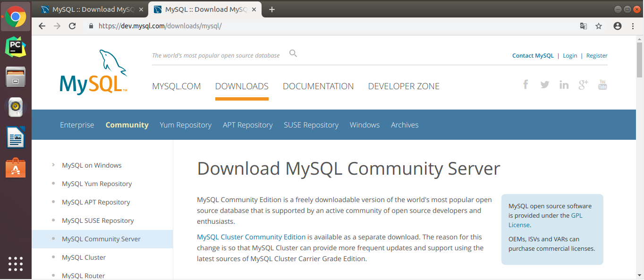This screenshot has height=280, width=644.
Task: Go forward in browser history
Action: tap(57, 26)
